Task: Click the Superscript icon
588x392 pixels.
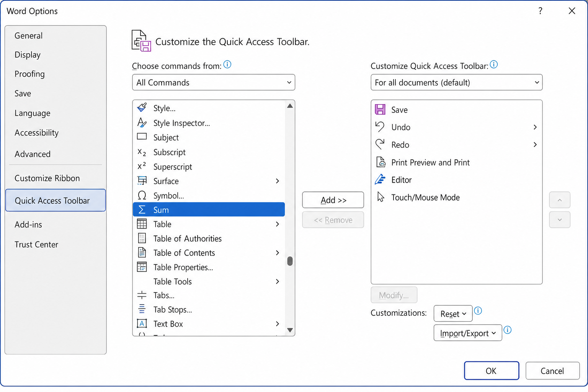Action: [142, 166]
